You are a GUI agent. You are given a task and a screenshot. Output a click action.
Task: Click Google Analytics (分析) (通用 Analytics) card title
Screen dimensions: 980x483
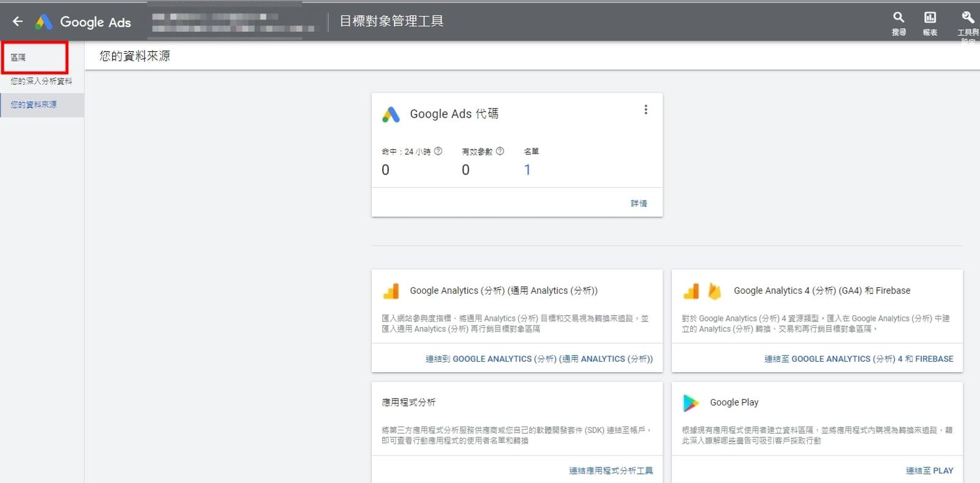(503, 291)
